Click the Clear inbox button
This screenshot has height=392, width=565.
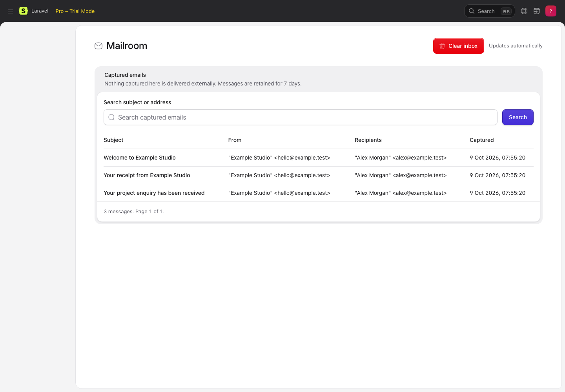tap(458, 46)
